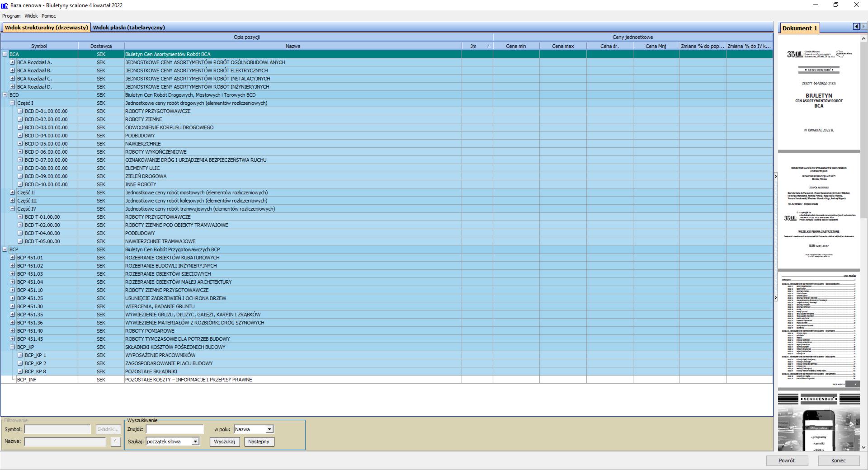
Task: Select the 'ROBOTY ZIEMNE' BCD D-02.00.00 row
Action: click(387, 119)
